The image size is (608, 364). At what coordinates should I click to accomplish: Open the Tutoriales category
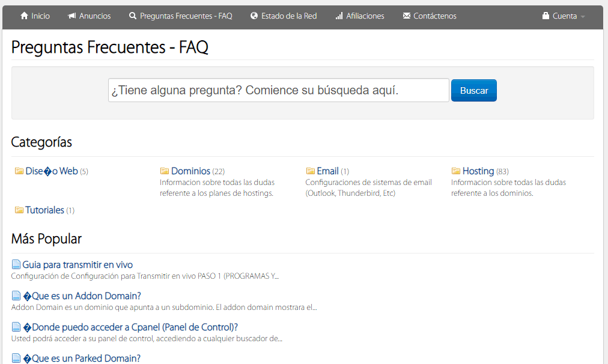(x=44, y=210)
